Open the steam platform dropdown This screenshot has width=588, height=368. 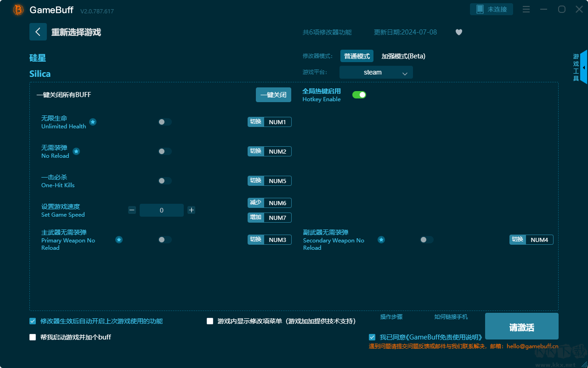point(376,72)
